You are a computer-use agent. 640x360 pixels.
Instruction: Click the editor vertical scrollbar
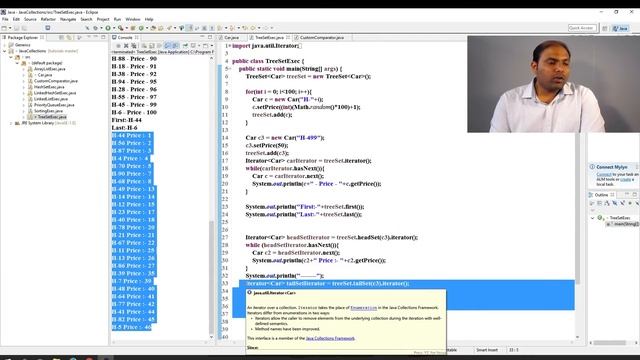point(577,207)
